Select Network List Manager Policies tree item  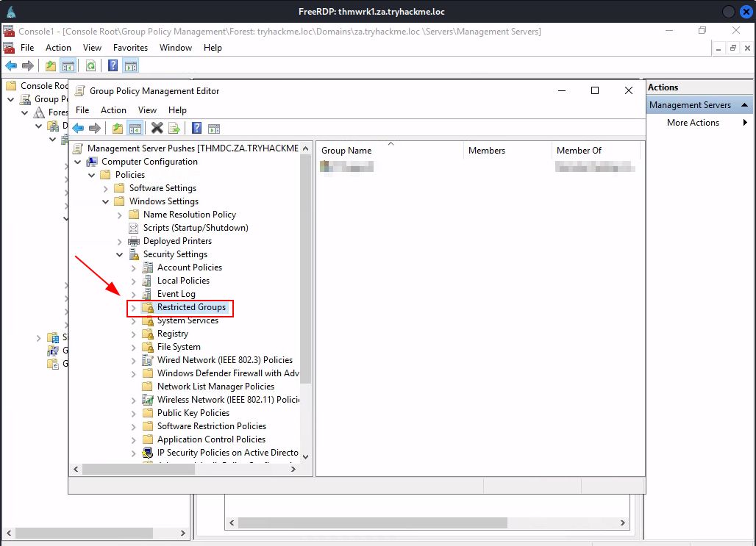215,387
